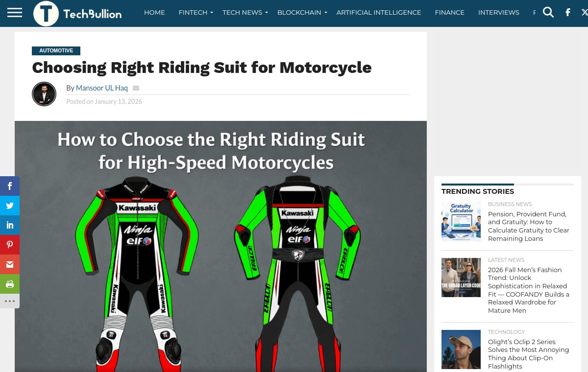Read the 2026 Fall Men's Fashion Trend story
Screen dimensions: 588x372
(x=529, y=290)
